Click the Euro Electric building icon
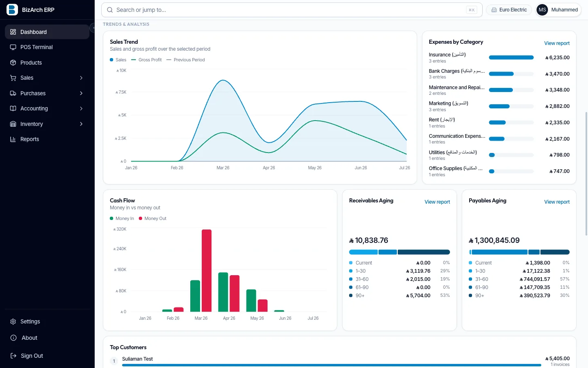Image resolution: width=588 pixels, height=368 pixels. click(x=494, y=10)
